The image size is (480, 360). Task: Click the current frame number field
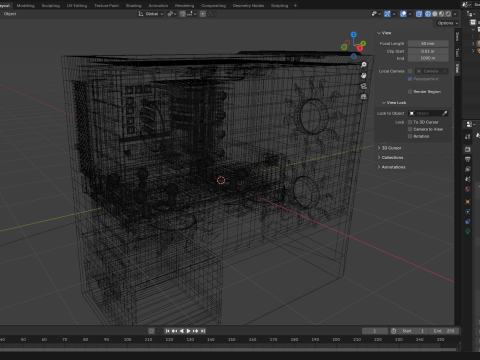(375, 331)
